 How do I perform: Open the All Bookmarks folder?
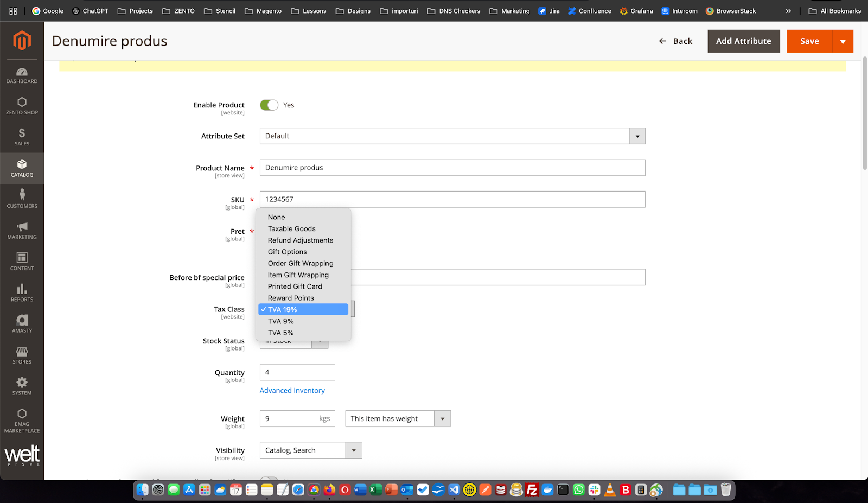[x=834, y=11]
